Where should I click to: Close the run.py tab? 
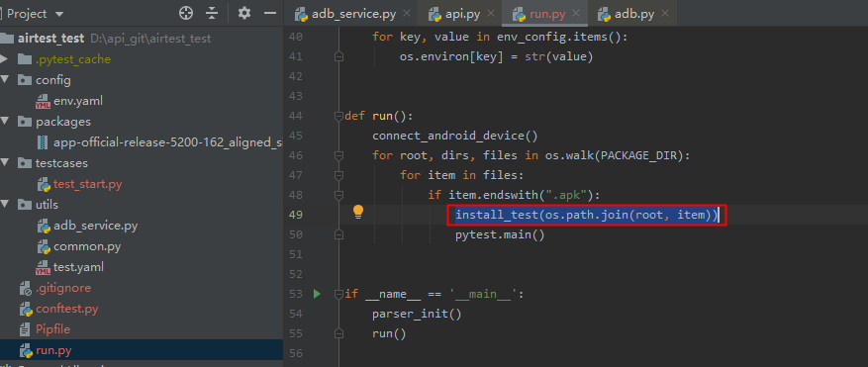click(x=576, y=13)
